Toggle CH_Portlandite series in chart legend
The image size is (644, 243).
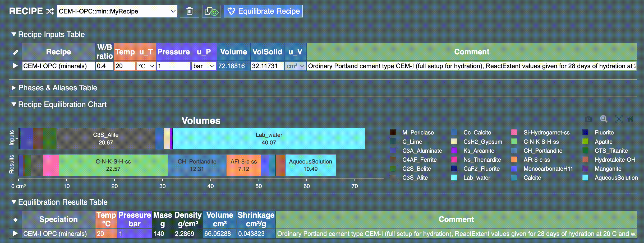pos(542,151)
